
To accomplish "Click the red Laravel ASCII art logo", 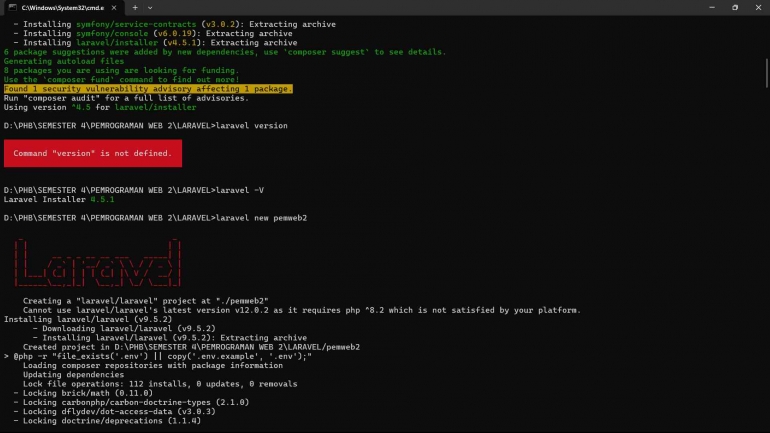I will pyautogui.click(x=98, y=263).
